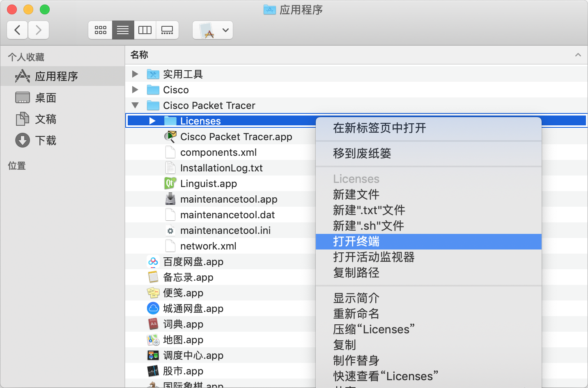588x388 pixels.
Task: Switch to icon grid view
Action: point(101,30)
